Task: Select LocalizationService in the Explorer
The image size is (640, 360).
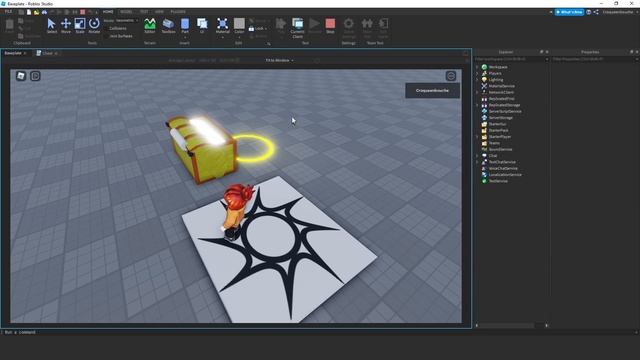Action: click(x=505, y=175)
